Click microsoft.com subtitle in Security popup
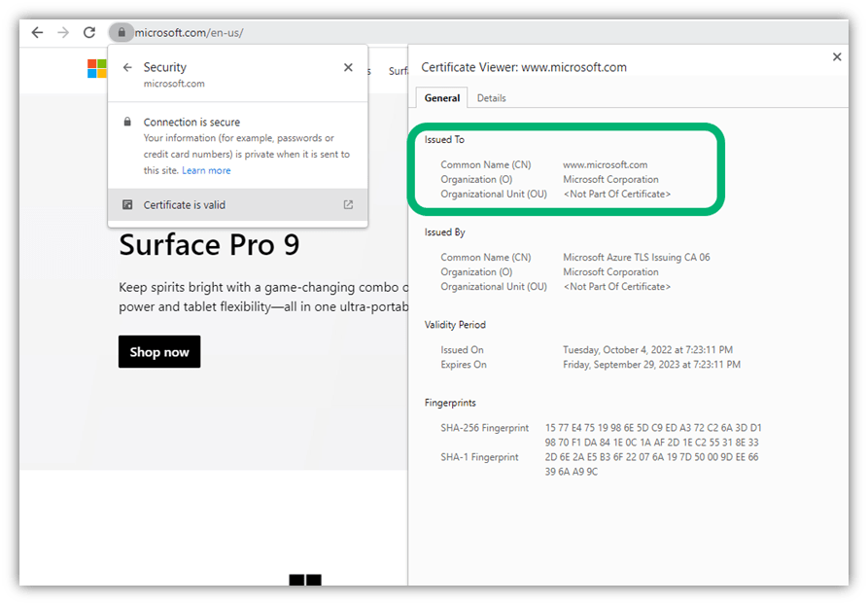 point(174,84)
